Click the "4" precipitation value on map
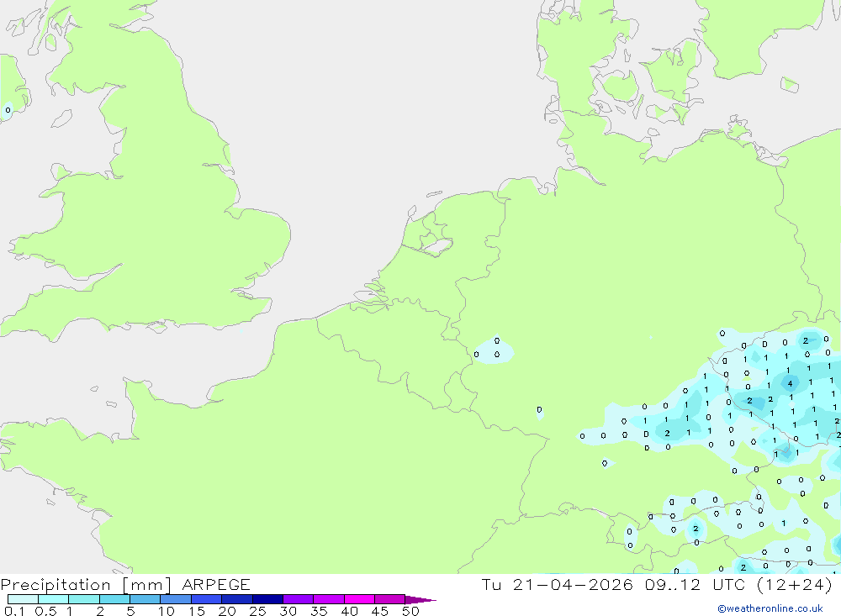This screenshot has width=841, height=616. tap(790, 383)
